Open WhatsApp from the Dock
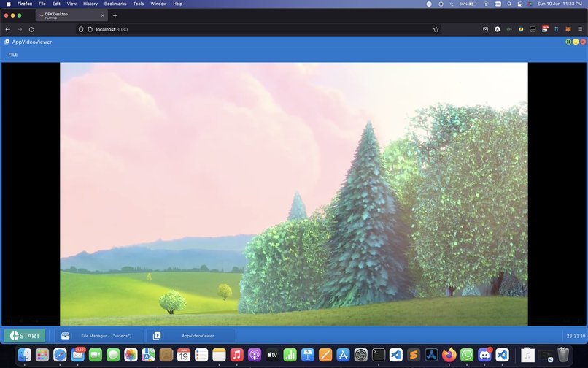 click(467, 354)
